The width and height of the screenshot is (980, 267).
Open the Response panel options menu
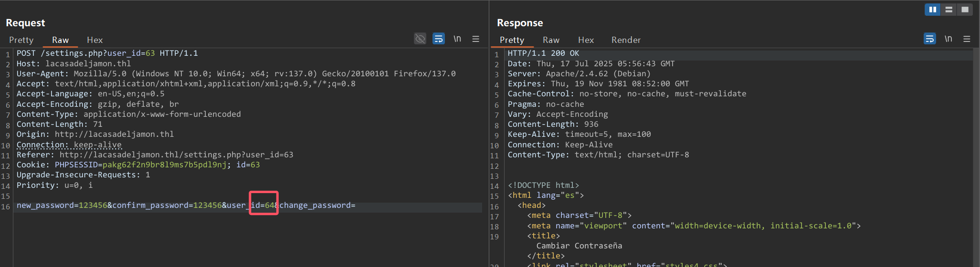point(967,39)
